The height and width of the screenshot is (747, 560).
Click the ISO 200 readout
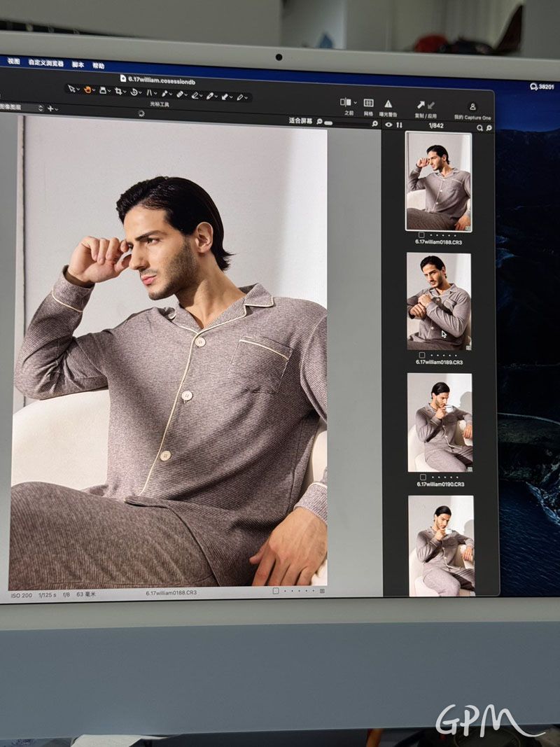[x=22, y=596]
